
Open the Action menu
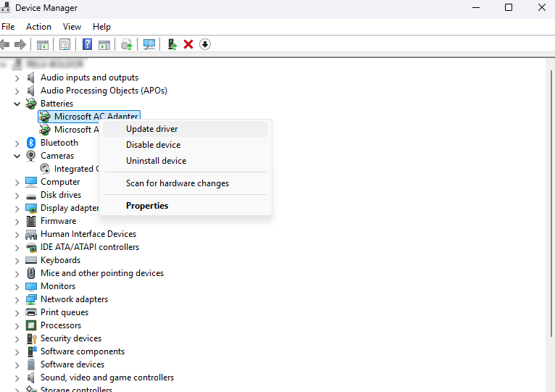tap(38, 27)
